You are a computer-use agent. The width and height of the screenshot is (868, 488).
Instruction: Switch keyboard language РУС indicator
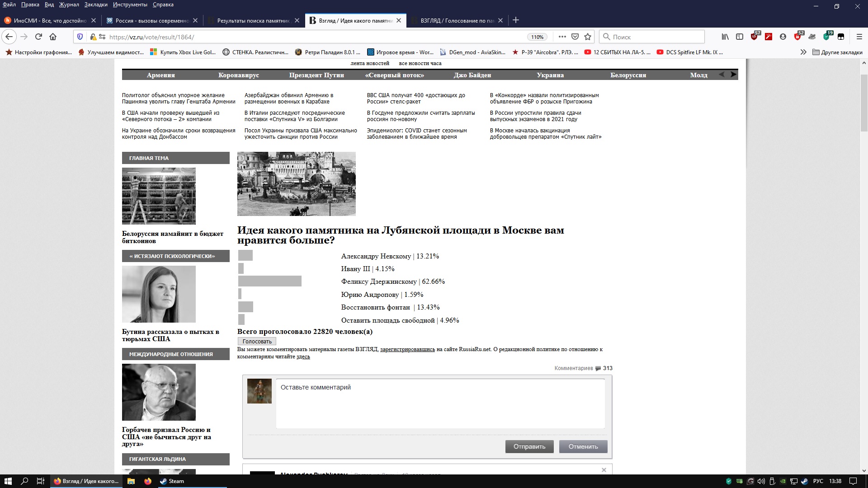point(818,481)
